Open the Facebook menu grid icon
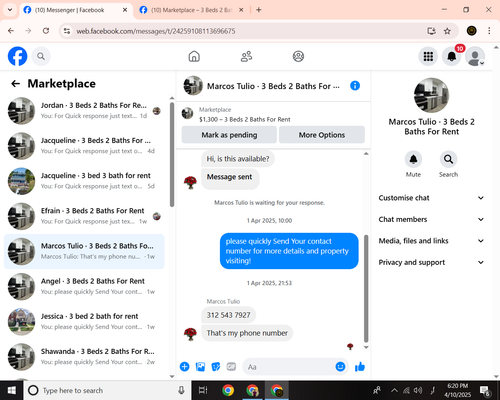Screen dimensions: 500x400 coord(428,56)
